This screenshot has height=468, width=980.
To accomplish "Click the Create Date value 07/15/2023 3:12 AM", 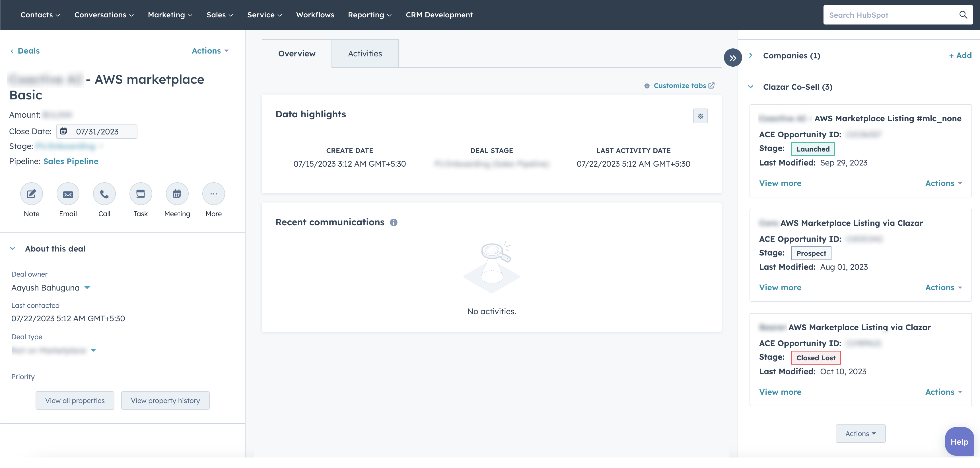I will coord(350,164).
